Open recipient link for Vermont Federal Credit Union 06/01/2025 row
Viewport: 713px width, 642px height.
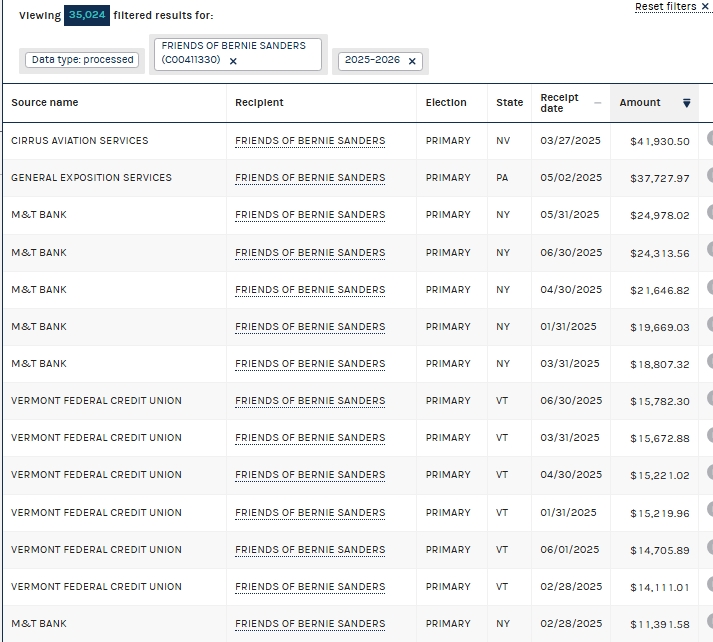[310, 550]
